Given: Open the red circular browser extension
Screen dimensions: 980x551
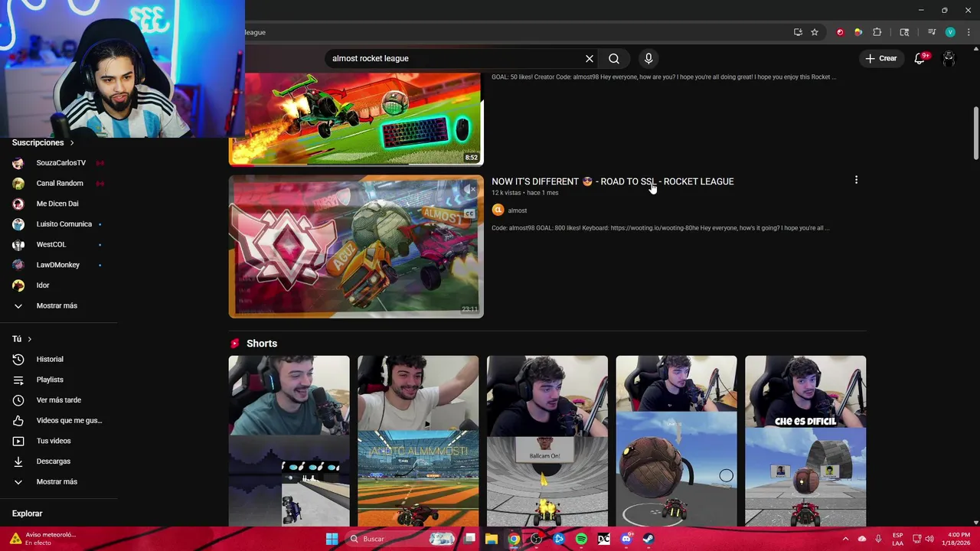Looking at the screenshot, I should point(840,32).
